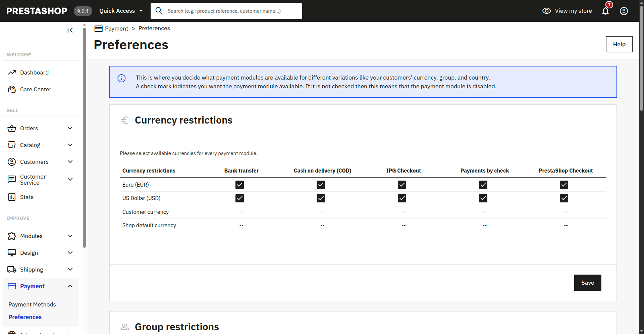The image size is (644, 334).
Task: Open the Dashboard menu item
Action: pos(34,73)
